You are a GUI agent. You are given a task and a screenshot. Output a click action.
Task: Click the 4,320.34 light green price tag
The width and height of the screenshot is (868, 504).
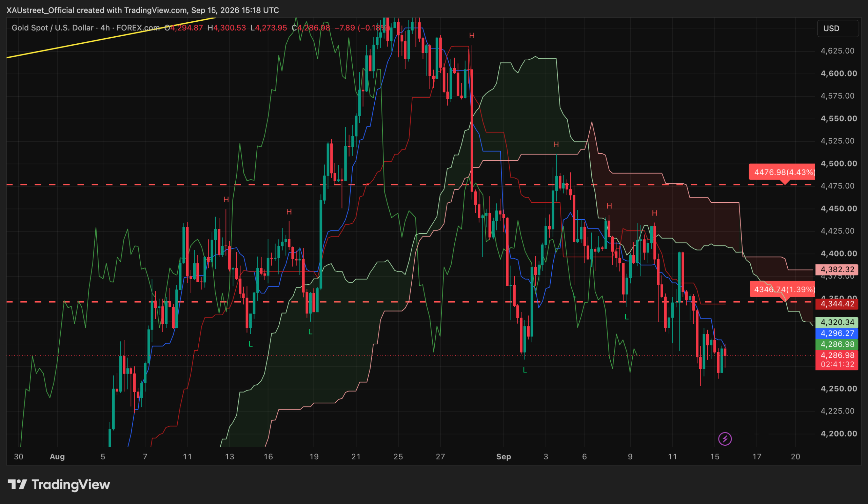(x=837, y=322)
